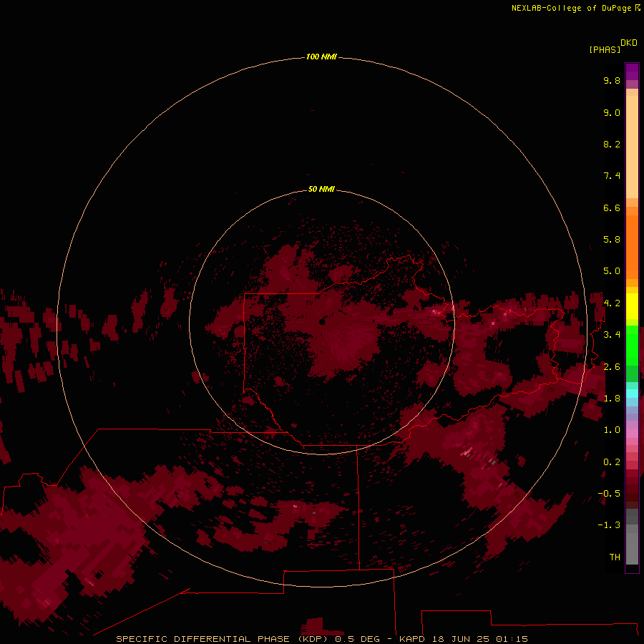
Task: Click the 3.4 value on the color scale
Action: [x=612, y=335]
